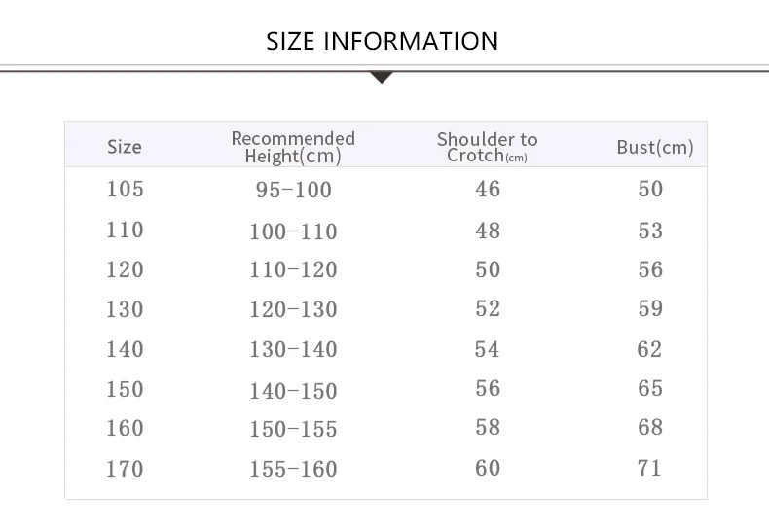
Task: Click bust value 62
Action: coord(650,349)
